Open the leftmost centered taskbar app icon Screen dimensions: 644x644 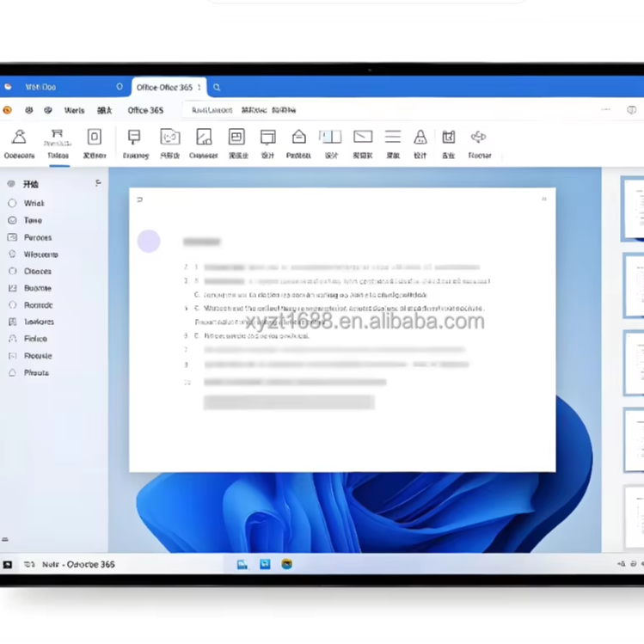242,565
